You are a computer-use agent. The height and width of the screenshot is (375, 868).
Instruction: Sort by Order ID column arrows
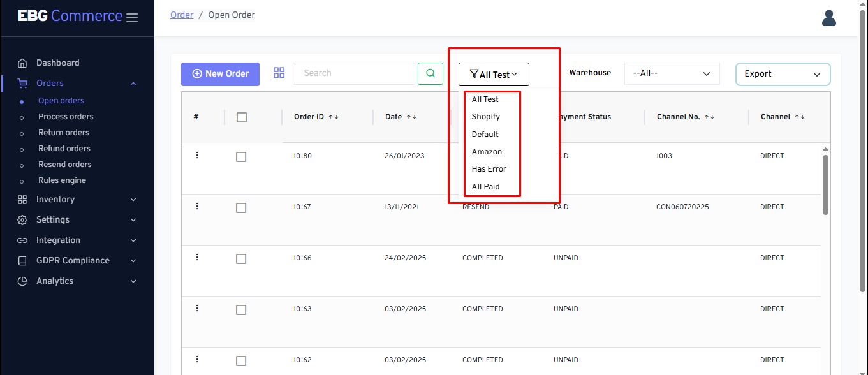coord(334,117)
